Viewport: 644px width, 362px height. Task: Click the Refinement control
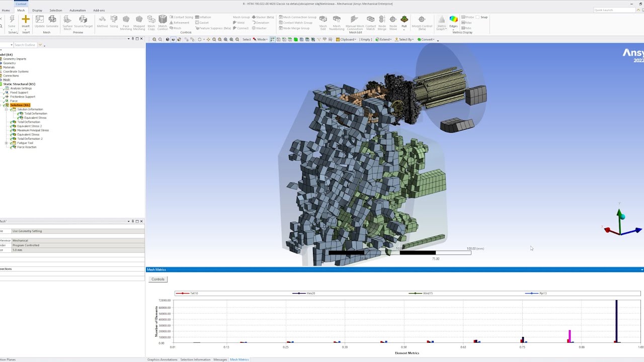(x=180, y=23)
